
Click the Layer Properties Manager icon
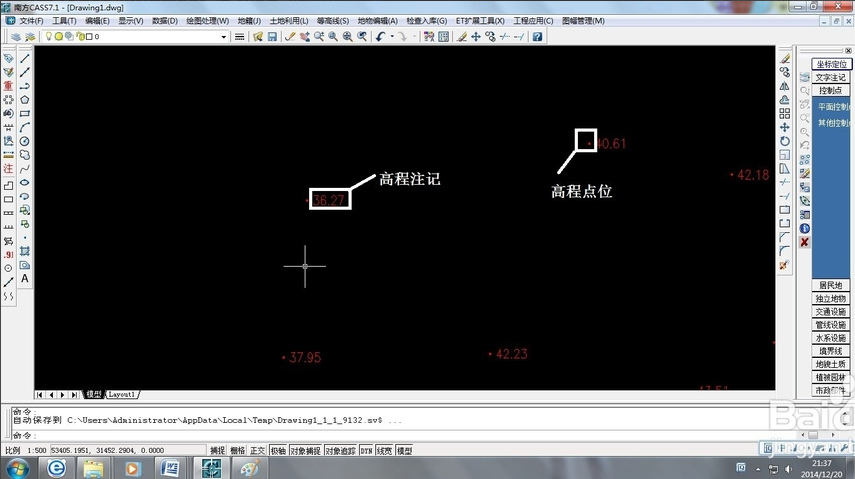[16, 37]
